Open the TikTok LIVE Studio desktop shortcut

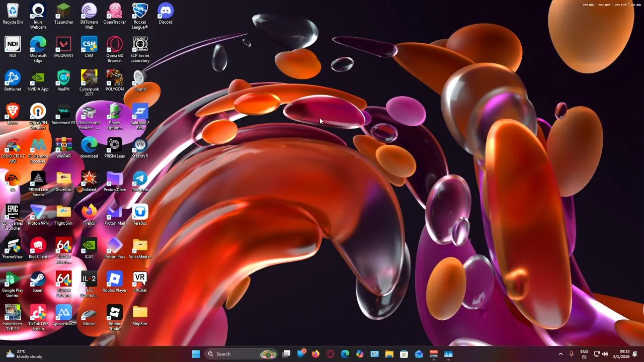pyautogui.click(x=38, y=318)
